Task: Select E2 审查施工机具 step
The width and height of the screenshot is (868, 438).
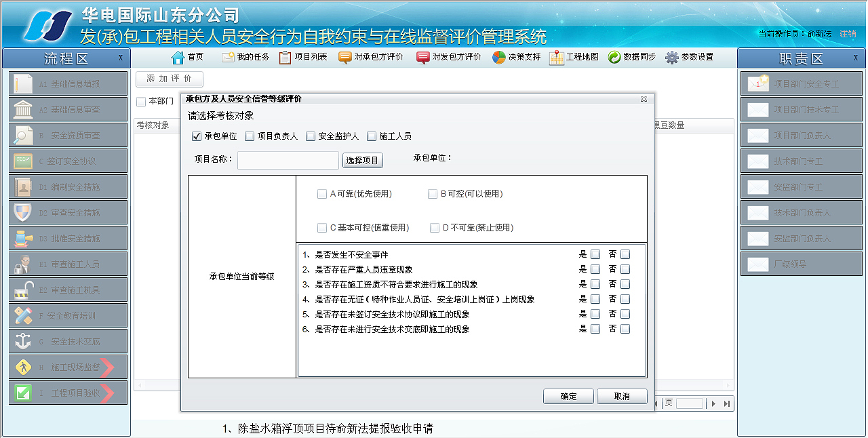Action: tap(68, 290)
